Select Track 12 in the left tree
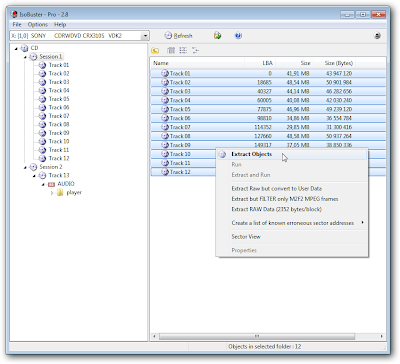Viewport: 400px width, 364px height. (59, 158)
